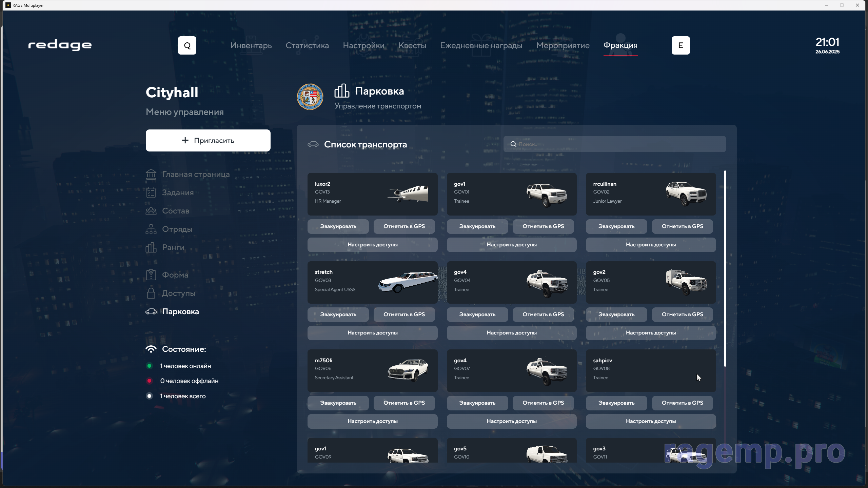Click the Главная страница bank icon
Screen dimensions: 868x488
[x=151, y=174]
